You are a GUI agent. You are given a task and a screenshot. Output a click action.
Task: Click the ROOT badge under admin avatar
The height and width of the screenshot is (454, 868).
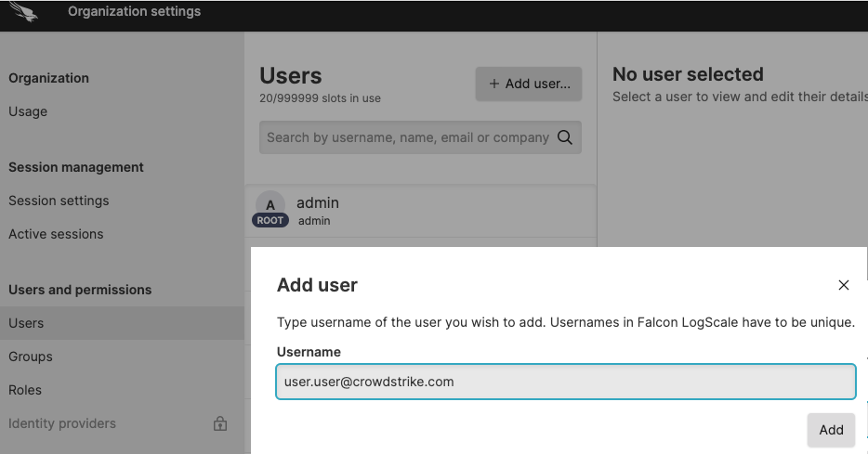pos(270,221)
